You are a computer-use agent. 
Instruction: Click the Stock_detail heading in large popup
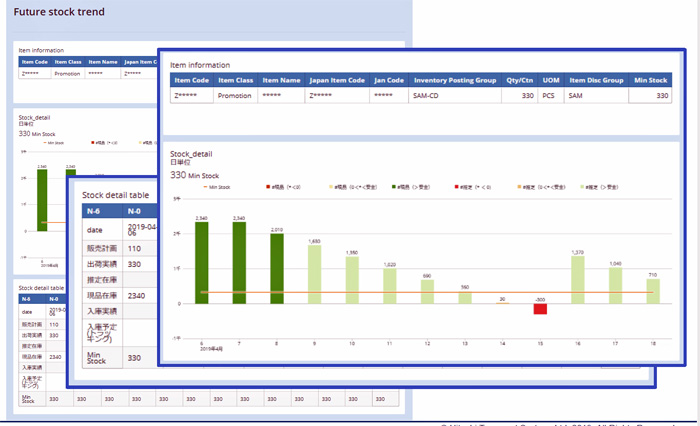(x=191, y=154)
